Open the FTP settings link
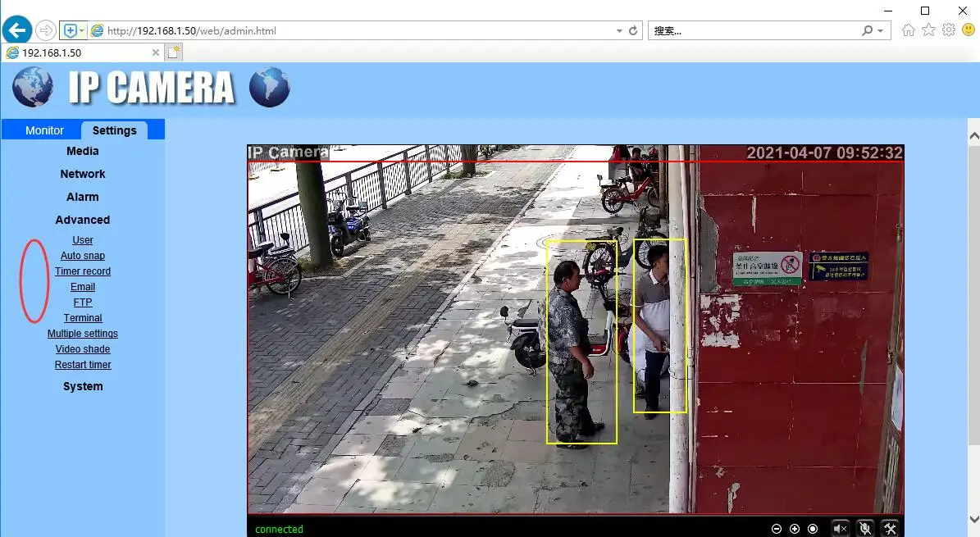The image size is (980, 537). coord(83,303)
